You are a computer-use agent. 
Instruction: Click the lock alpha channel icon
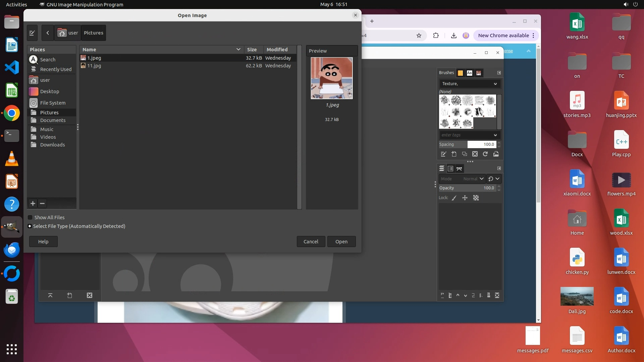476,198
